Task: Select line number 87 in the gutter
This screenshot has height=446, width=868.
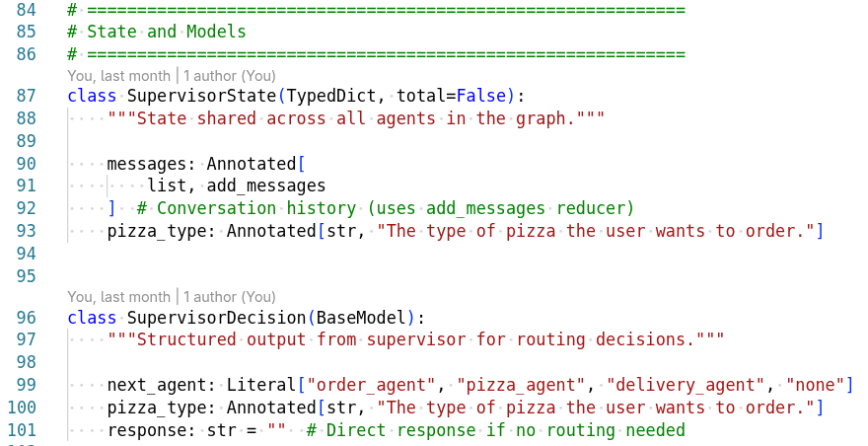Action: (x=27, y=96)
